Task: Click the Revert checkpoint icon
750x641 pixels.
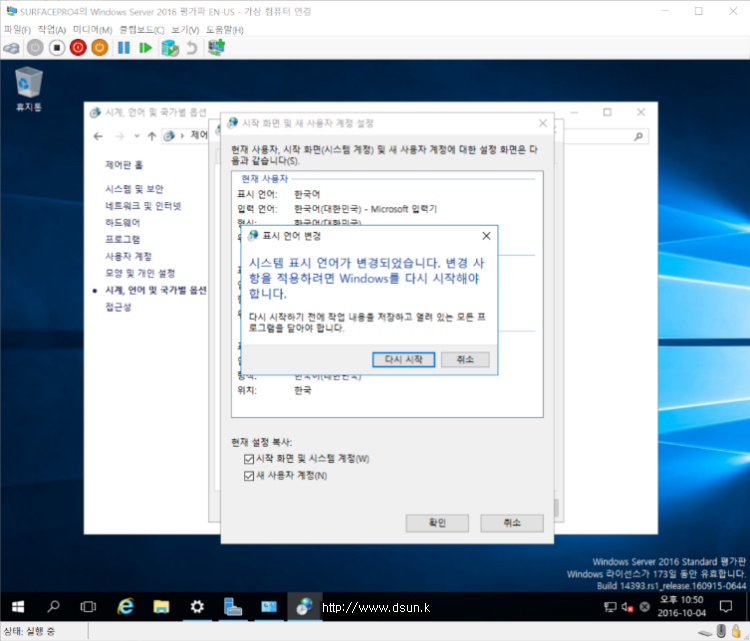Action: (x=192, y=48)
